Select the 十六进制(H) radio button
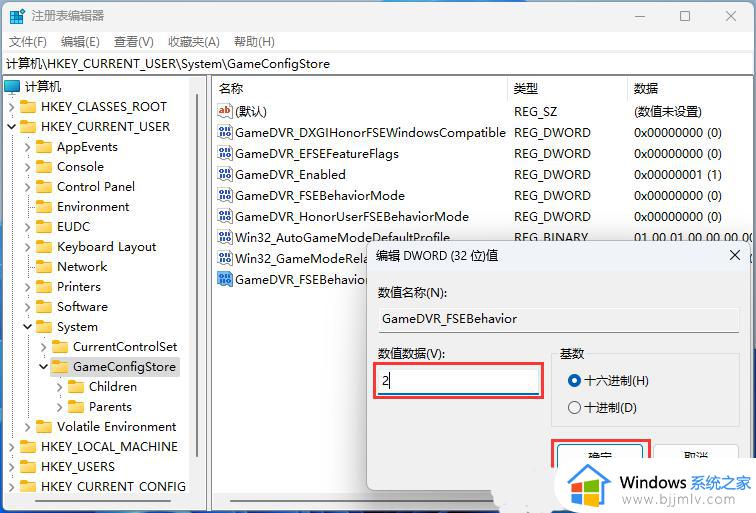 point(574,381)
